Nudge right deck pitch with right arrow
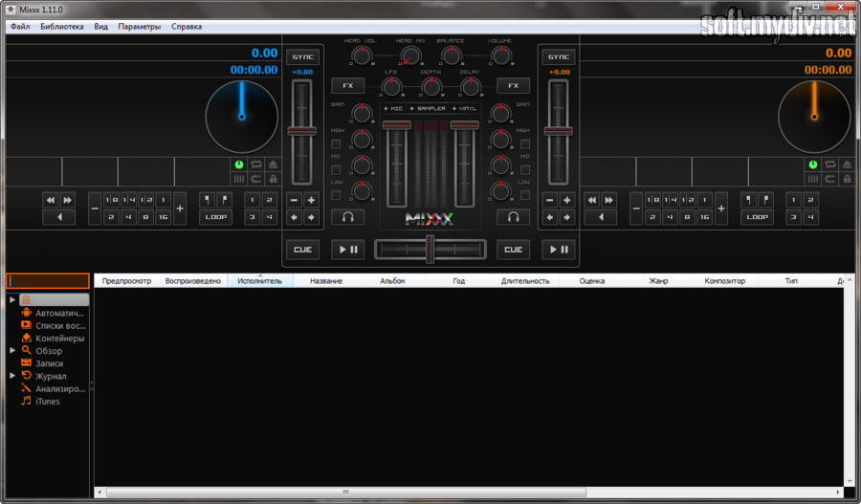The width and height of the screenshot is (861, 504). coord(566,217)
